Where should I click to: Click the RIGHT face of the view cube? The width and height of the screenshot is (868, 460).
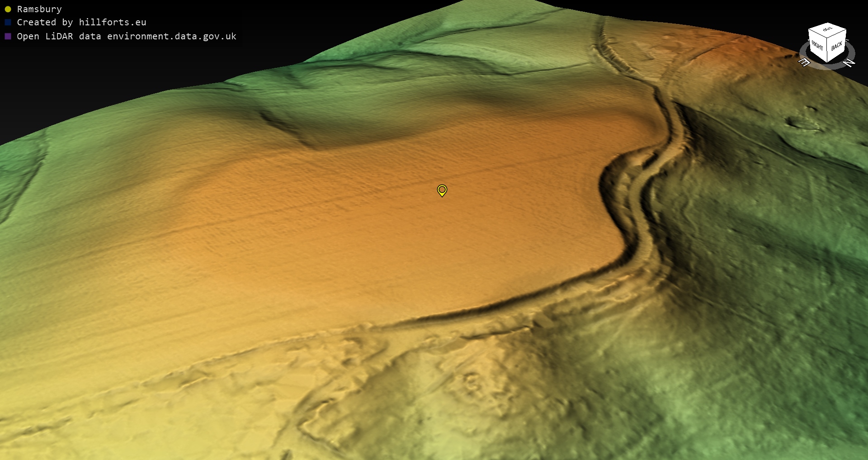[x=817, y=46]
